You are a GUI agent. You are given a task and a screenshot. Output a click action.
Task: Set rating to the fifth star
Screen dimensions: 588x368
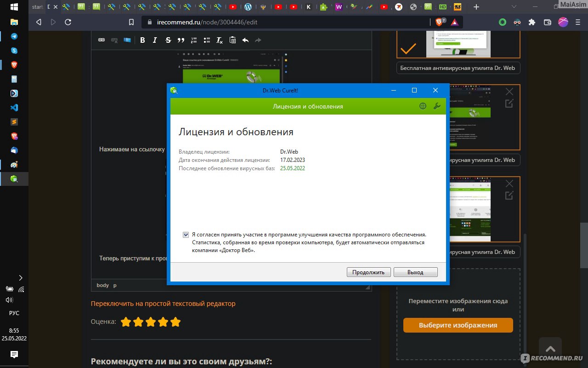[175, 322]
